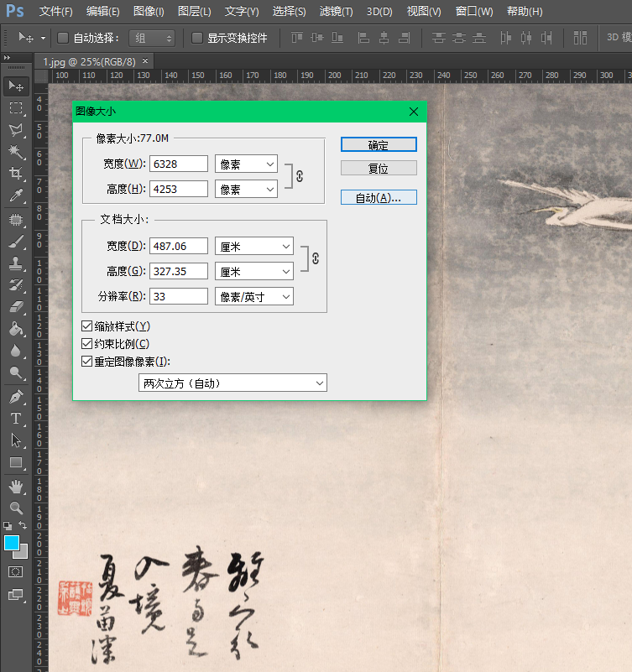The height and width of the screenshot is (672, 632).
Task: Open resolution 像素/英寸 unit dropdown
Action: click(x=254, y=297)
